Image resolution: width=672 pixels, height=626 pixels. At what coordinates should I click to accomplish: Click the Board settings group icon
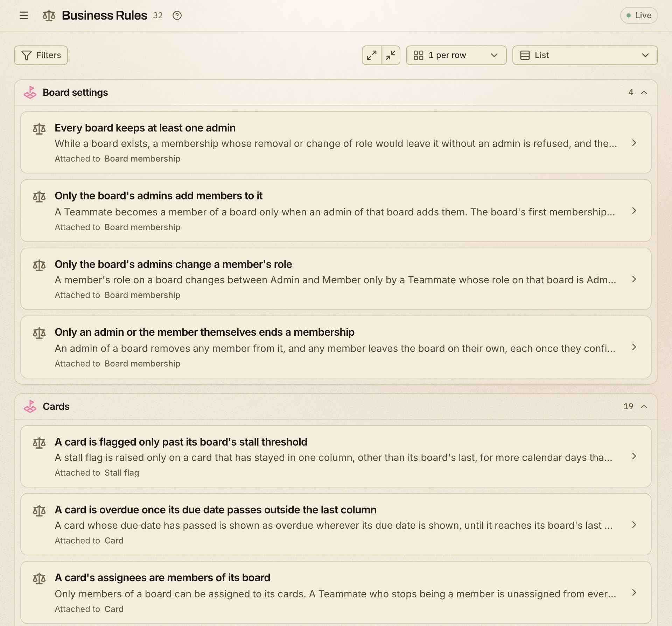pyautogui.click(x=30, y=92)
